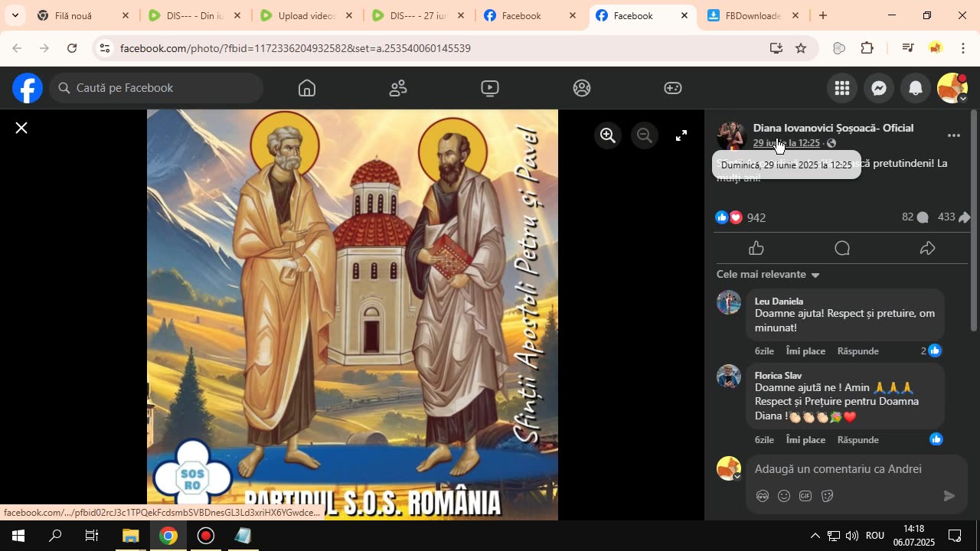Zoom out of the photo
This screenshot has height=551, width=980.
click(645, 135)
